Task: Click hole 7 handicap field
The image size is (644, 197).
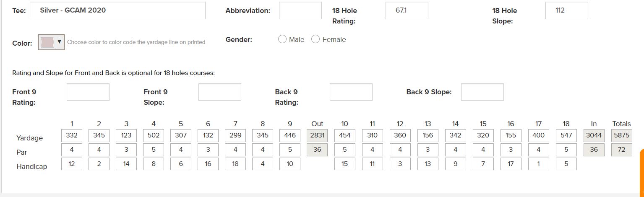Action: tap(235, 164)
